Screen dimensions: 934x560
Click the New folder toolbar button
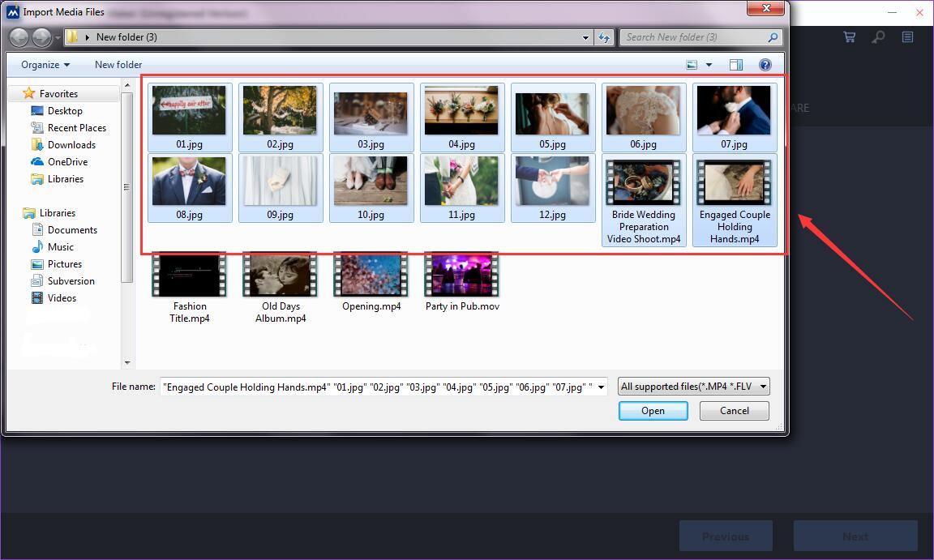(118, 65)
